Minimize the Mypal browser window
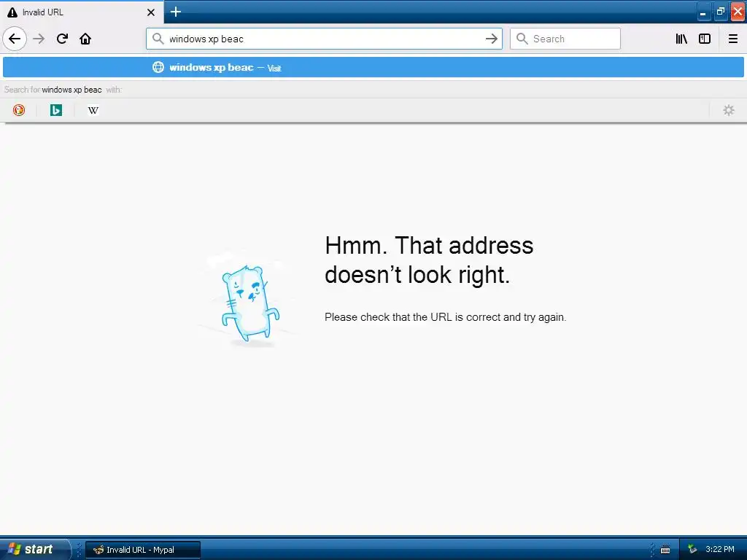Image resolution: width=747 pixels, height=560 pixels. (703, 12)
